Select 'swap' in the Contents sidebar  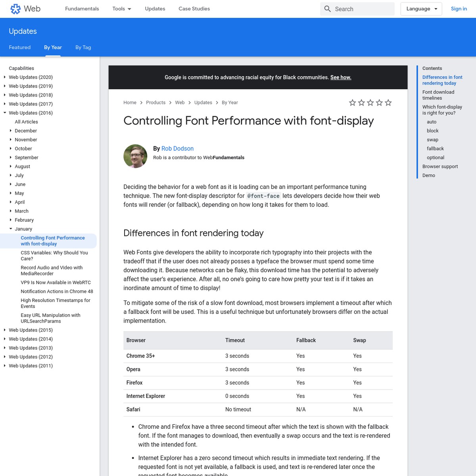point(432,139)
